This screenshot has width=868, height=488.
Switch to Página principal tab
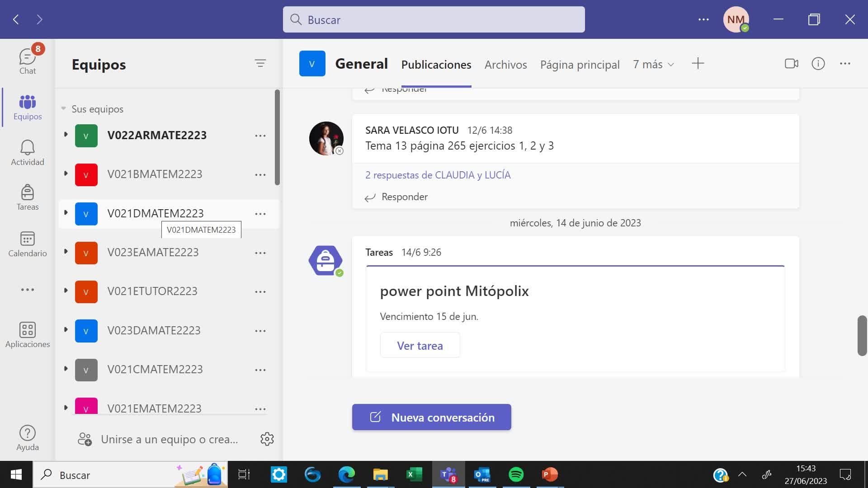[x=580, y=65]
